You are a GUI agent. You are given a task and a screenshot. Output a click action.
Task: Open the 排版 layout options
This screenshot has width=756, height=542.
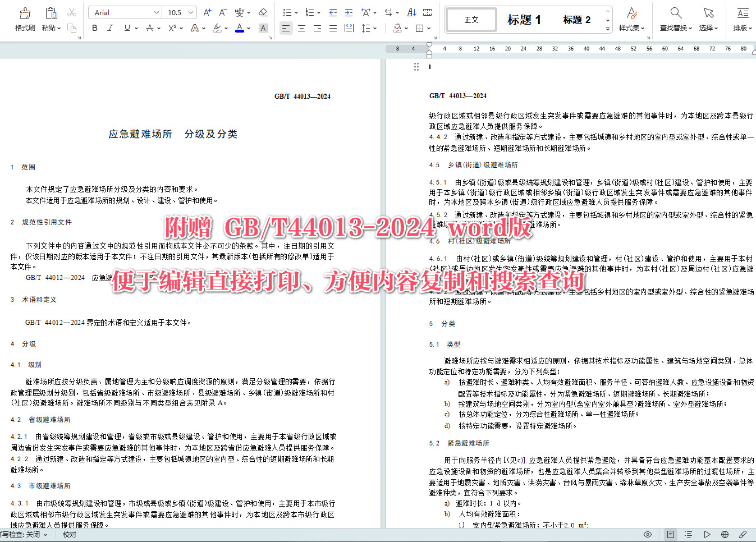pos(742,20)
